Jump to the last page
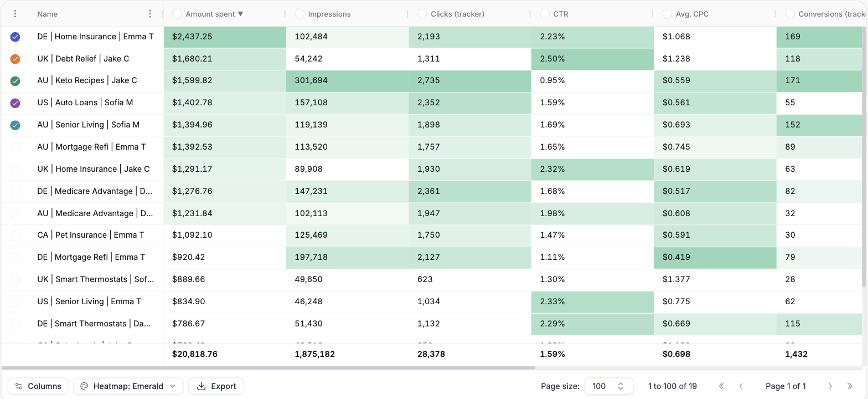 click(x=850, y=386)
